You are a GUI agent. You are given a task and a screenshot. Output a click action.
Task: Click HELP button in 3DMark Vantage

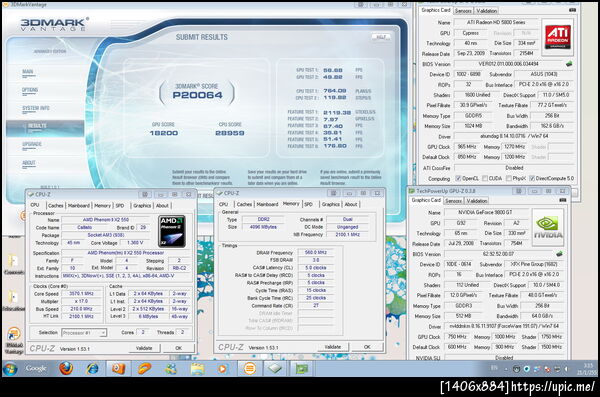click(381, 37)
